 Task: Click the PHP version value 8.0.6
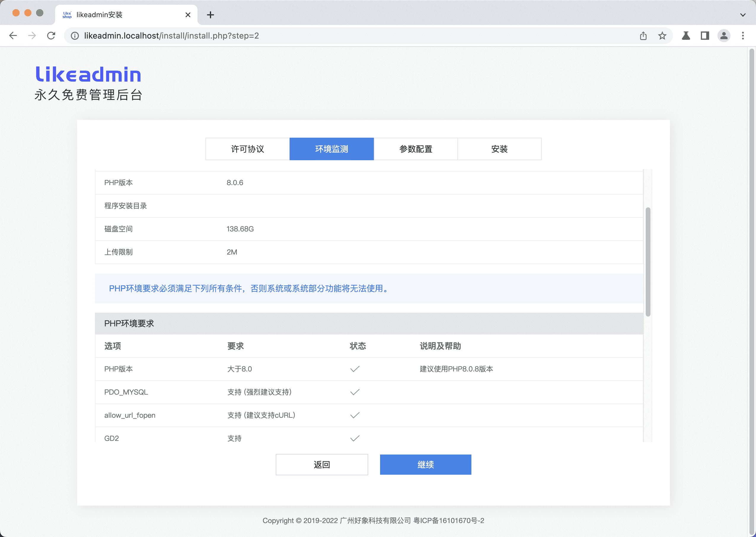235,182
